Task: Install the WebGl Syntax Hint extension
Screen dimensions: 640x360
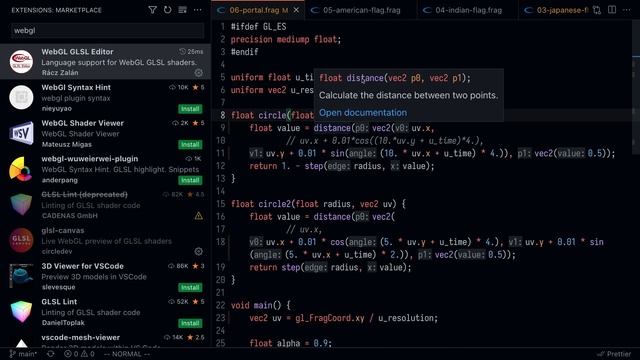Action: coord(190,109)
